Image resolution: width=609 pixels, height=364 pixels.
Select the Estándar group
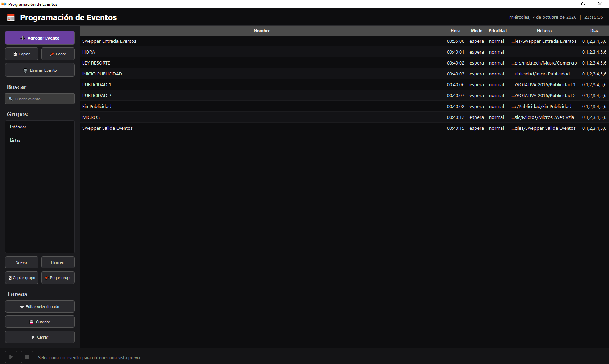click(40, 127)
